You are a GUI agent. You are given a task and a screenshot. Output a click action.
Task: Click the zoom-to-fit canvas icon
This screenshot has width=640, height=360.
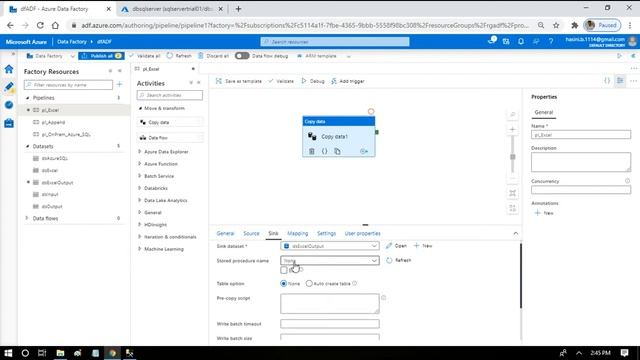coord(513,193)
